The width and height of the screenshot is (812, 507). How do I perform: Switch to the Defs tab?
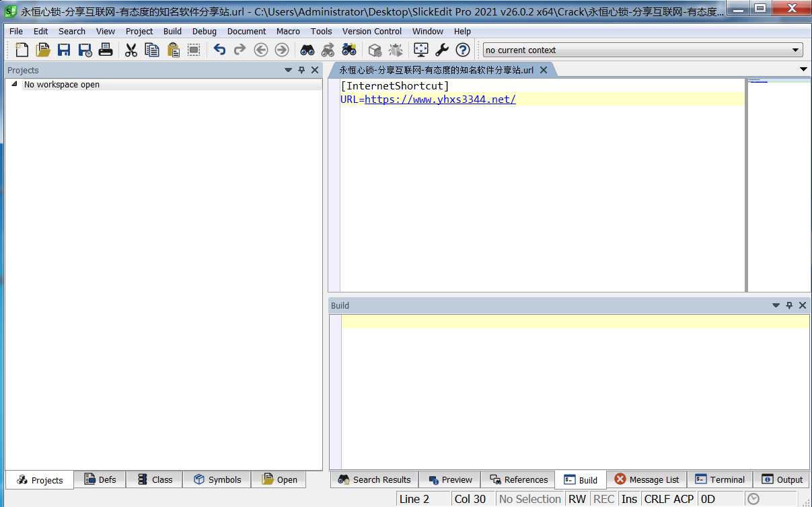point(100,479)
